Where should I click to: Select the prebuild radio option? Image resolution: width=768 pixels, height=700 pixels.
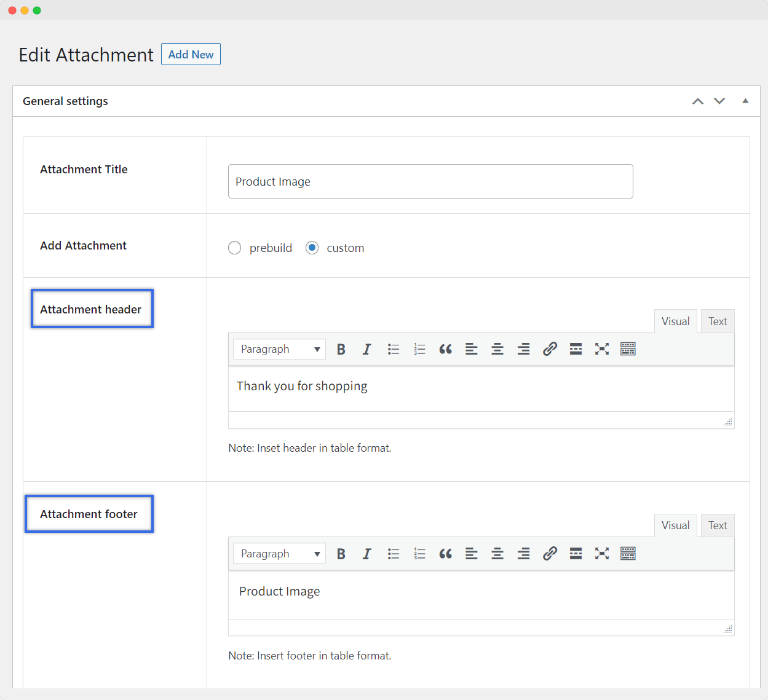pyautogui.click(x=235, y=248)
